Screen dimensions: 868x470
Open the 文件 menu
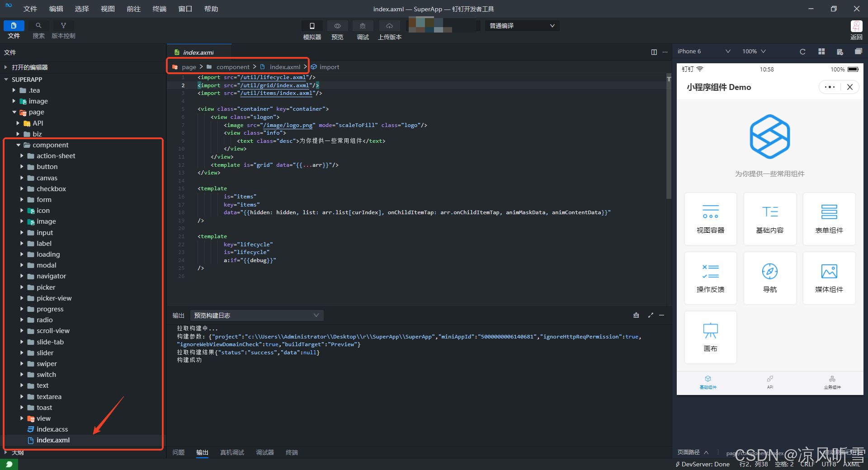30,9
